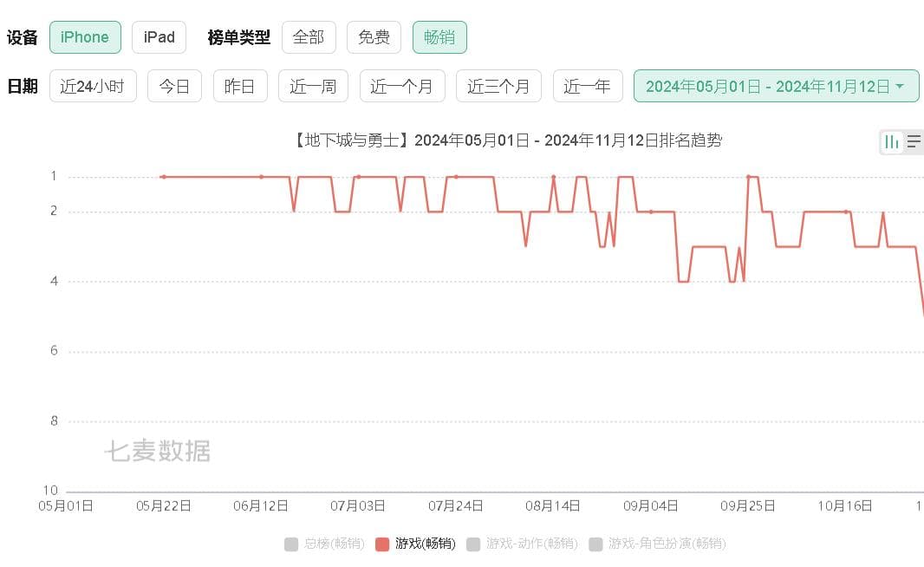
Task: Choose 全部 chart type
Action: [309, 37]
